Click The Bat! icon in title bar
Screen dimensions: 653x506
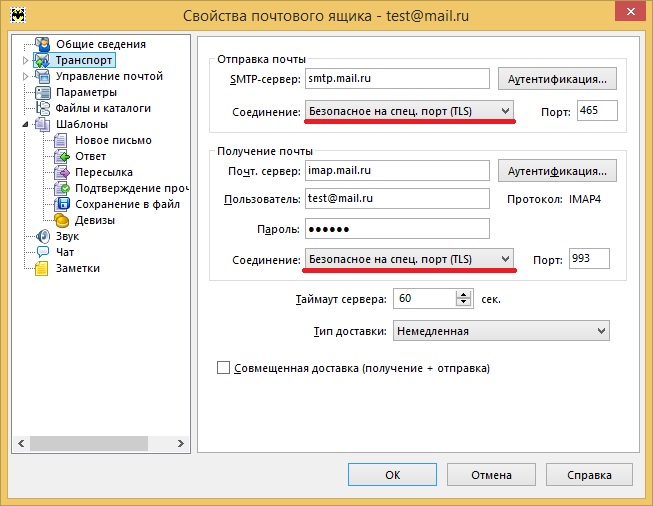(x=17, y=16)
